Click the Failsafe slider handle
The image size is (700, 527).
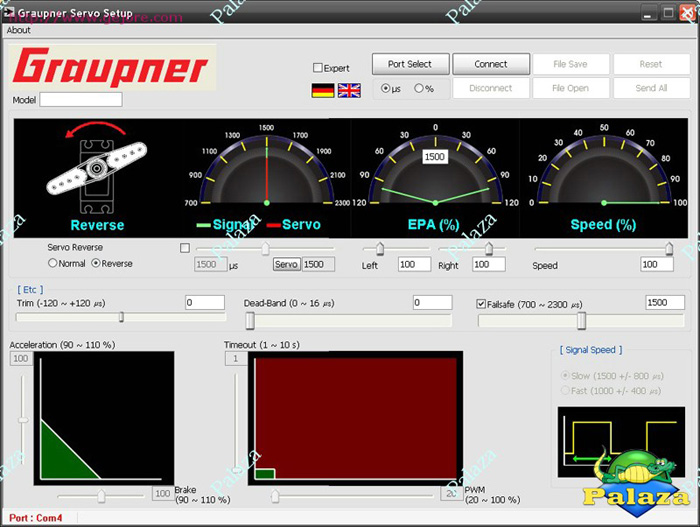pyautogui.click(x=581, y=321)
